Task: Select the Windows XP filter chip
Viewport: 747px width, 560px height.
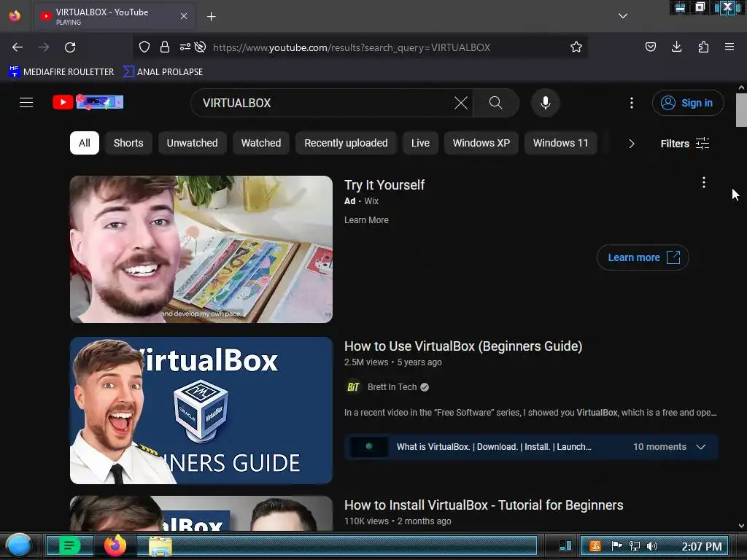Action: click(x=481, y=143)
